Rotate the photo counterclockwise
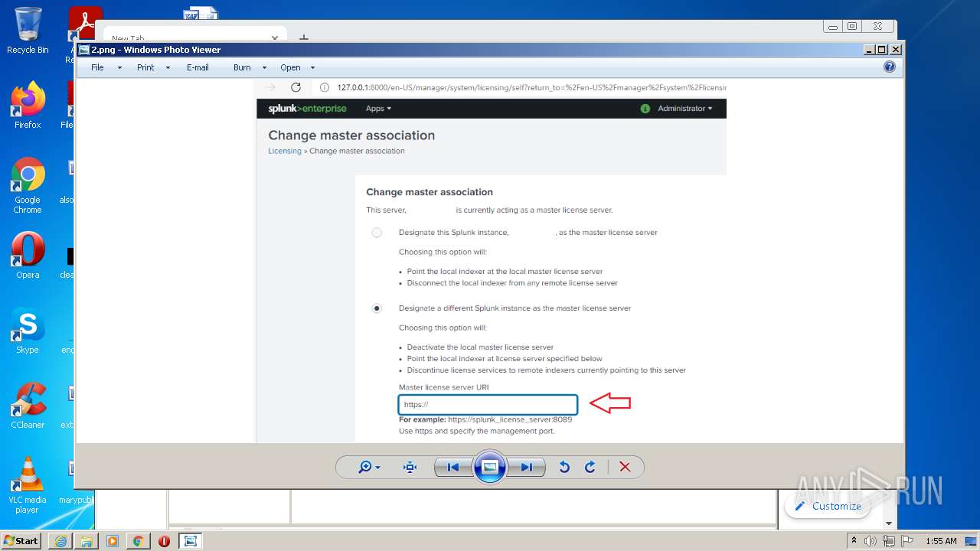 [x=564, y=467]
